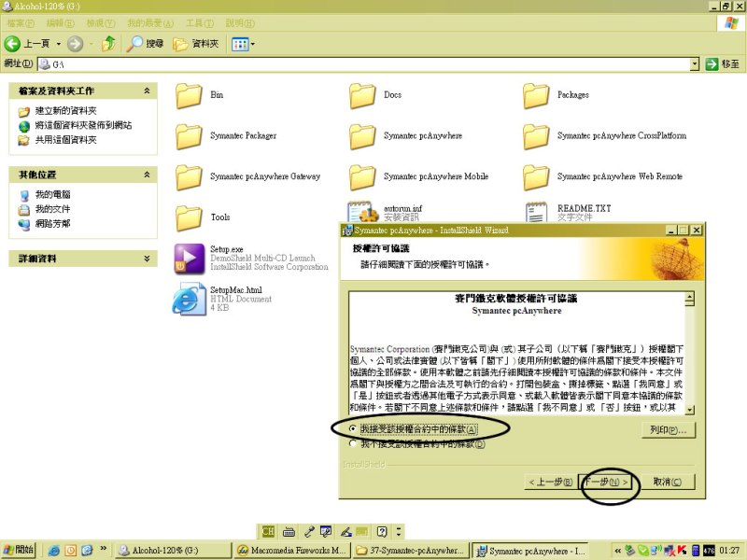Viewport: 747px width, 560px height.
Task: Select the autorun.inf file
Action: [x=385, y=212]
